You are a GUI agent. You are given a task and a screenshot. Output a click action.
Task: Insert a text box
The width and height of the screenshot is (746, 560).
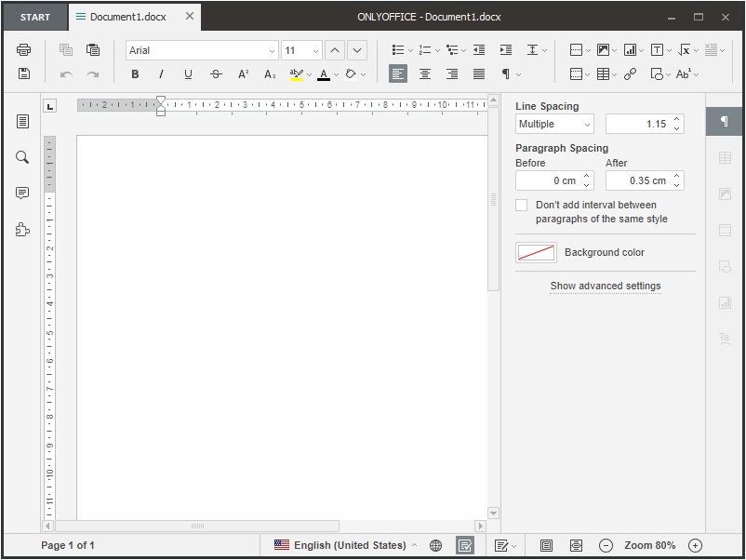pyautogui.click(x=657, y=49)
